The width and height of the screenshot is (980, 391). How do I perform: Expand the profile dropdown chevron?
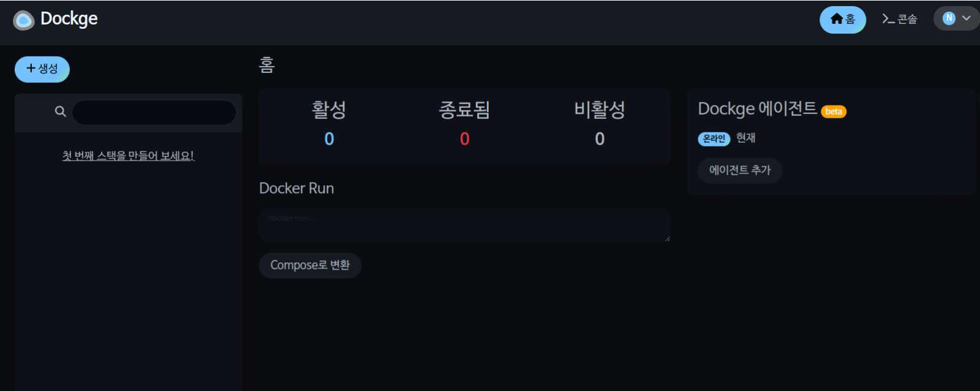pos(967,18)
